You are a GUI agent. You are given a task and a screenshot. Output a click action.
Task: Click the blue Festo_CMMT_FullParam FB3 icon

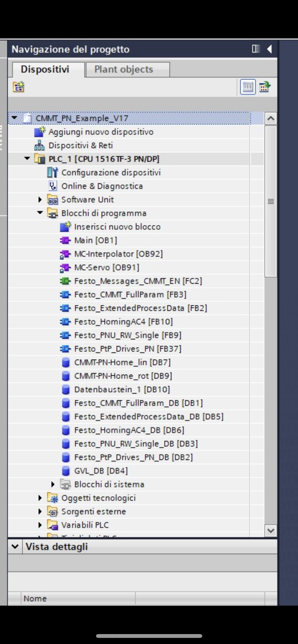(65, 295)
